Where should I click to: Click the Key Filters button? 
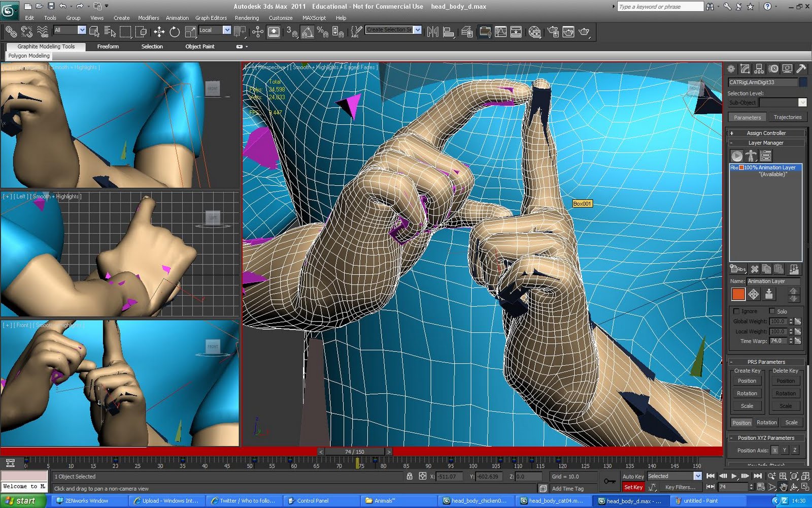coord(680,487)
